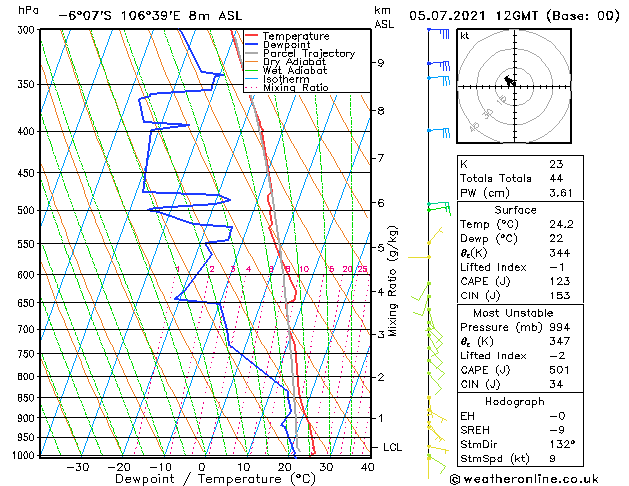The image size is (629, 486).
Task: Click the 500 pressure level label
Action: click(x=28, y=211)
